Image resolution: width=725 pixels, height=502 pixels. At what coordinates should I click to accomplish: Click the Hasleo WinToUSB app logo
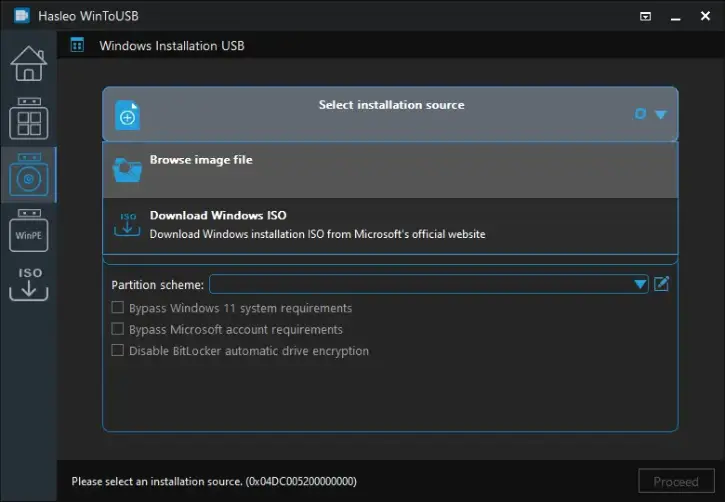[22, 16]
